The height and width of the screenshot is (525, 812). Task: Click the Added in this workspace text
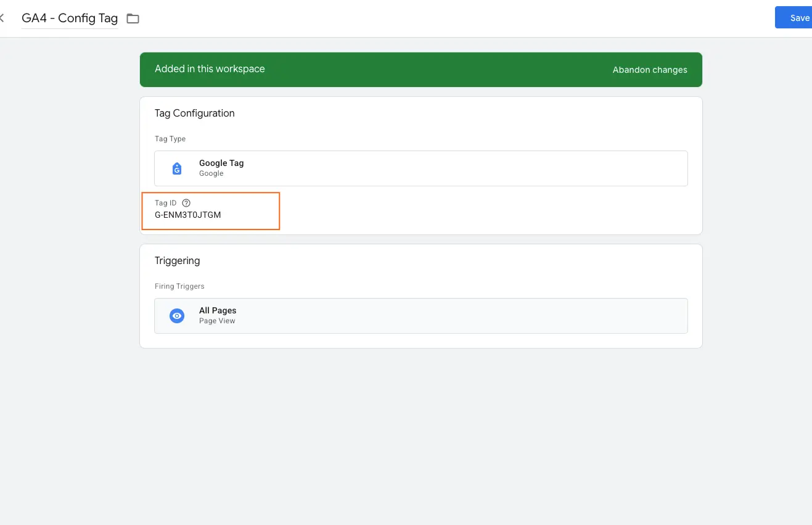tap(210, 69)
